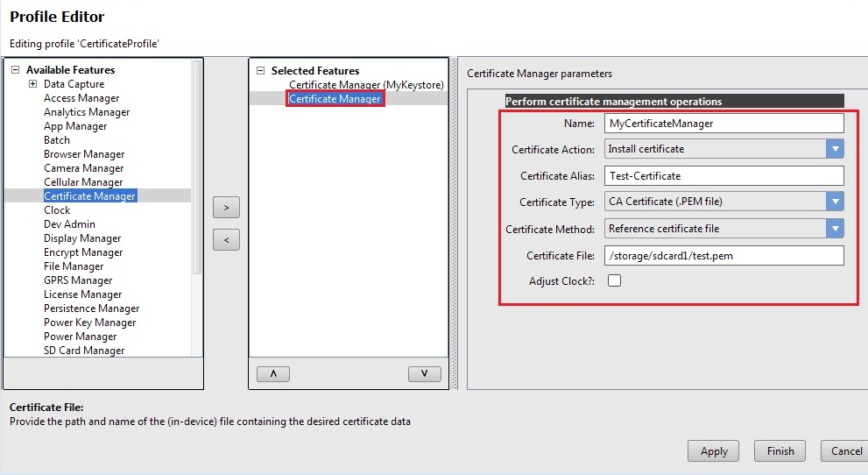This screenshot has height=475, width=868.
Task: Click the Available Features vertical scrollbar
Action: 197,167
